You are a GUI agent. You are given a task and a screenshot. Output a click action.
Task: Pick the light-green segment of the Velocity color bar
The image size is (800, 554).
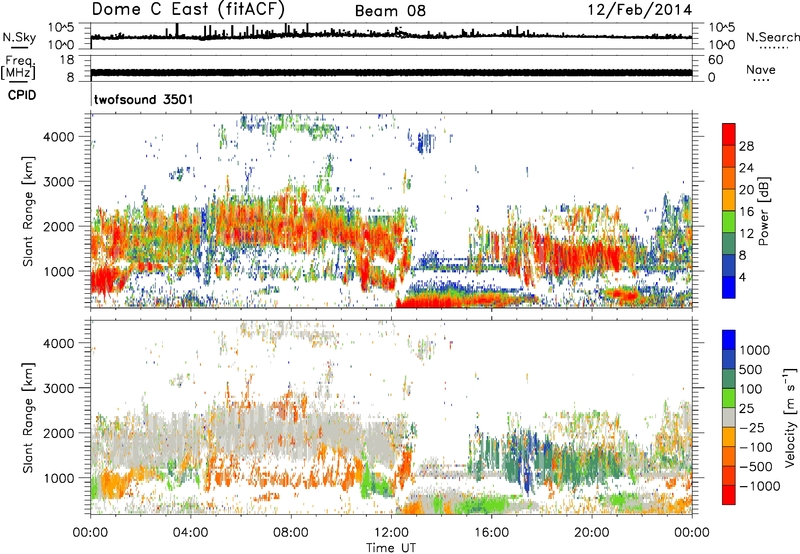(729, 398)
